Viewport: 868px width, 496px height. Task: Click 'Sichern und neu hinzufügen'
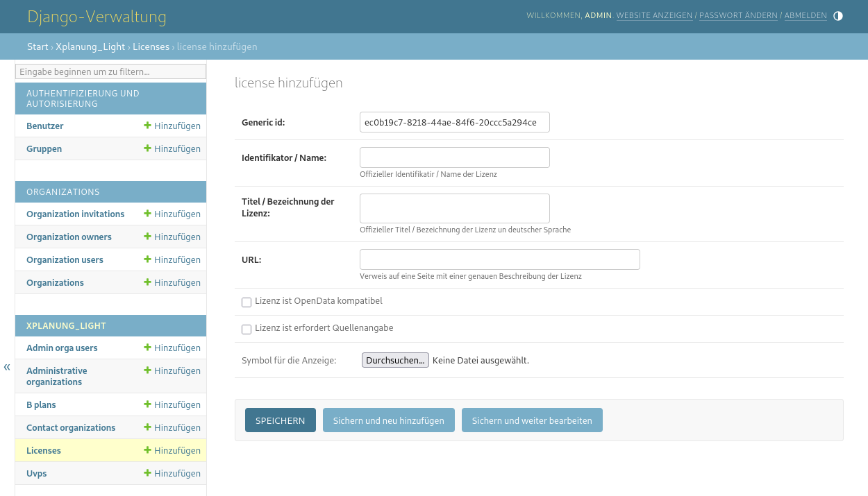[x=388, y=420]
